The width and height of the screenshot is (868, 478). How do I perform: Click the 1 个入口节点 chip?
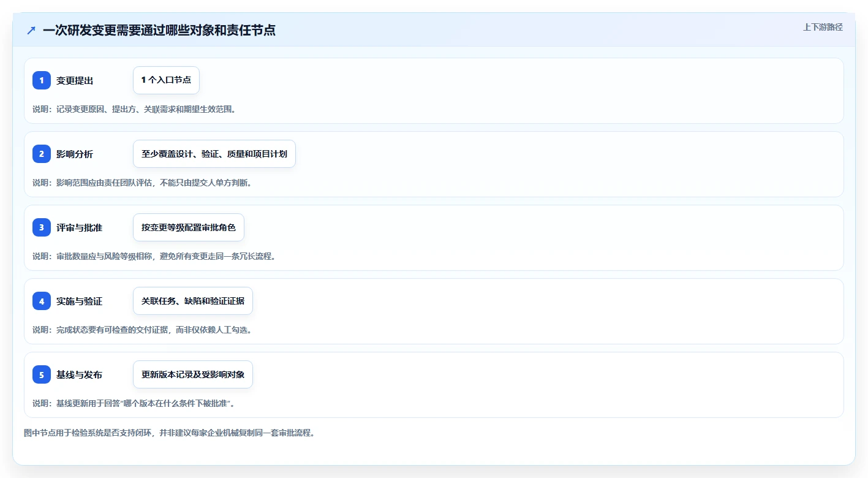[x=166, y=80]
